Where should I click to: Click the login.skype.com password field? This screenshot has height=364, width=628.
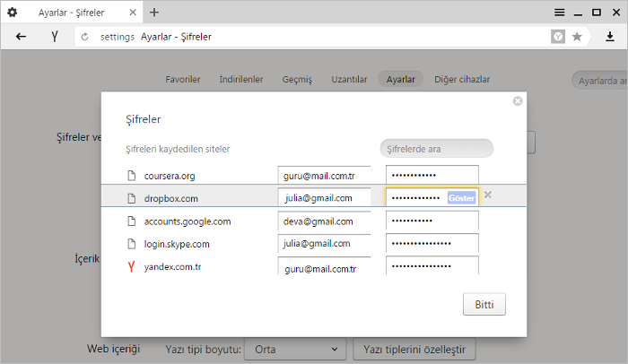[432, 244]
